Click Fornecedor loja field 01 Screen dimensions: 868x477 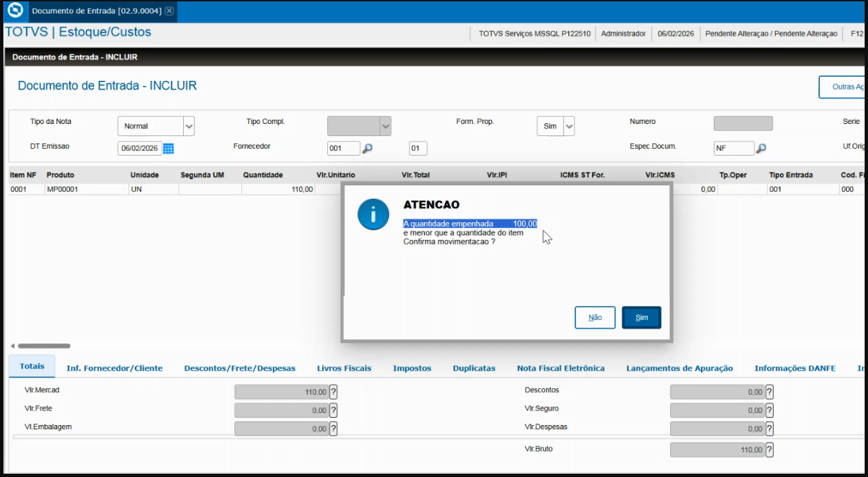coord(418,148)
